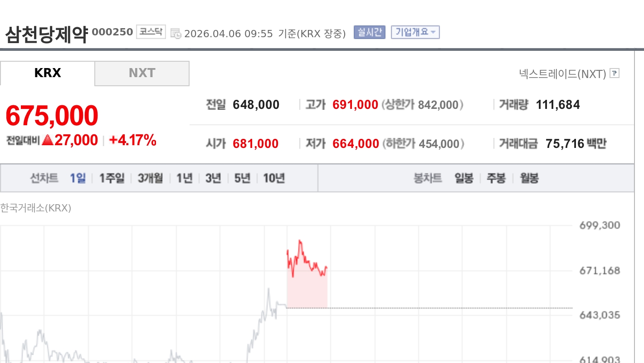Image resolution: width=644 pixels, height=363 pixels.
Task: Click the red up-triangle price change icon
Action: point(48,141)
